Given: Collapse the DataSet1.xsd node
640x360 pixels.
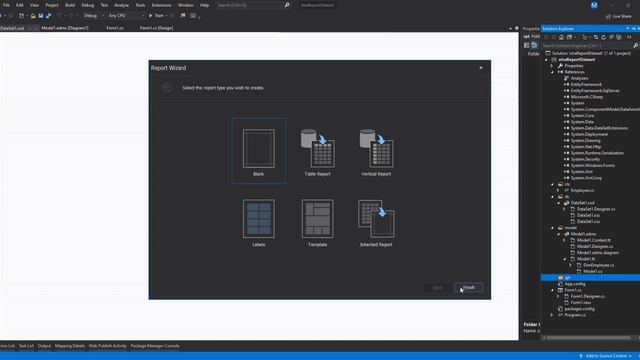Looking at the screenshot, I should 558,203.
